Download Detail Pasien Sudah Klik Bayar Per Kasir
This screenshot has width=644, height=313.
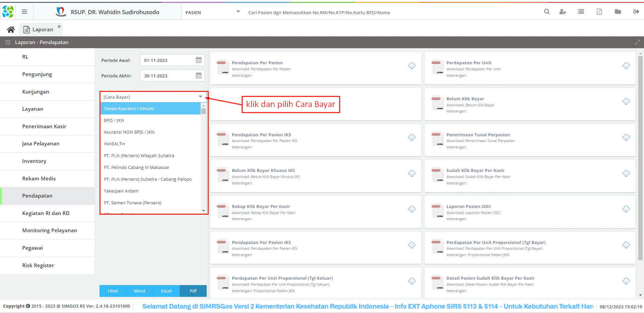626,281
